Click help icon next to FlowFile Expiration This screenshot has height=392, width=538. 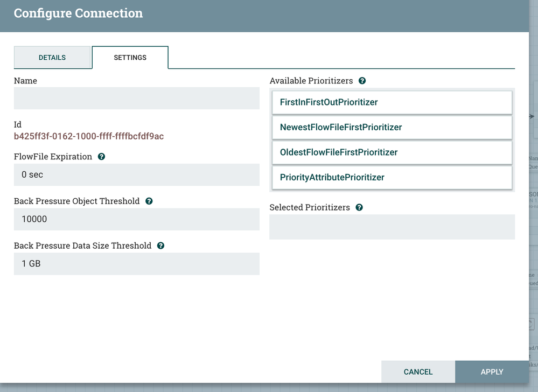tap(101, 157)
